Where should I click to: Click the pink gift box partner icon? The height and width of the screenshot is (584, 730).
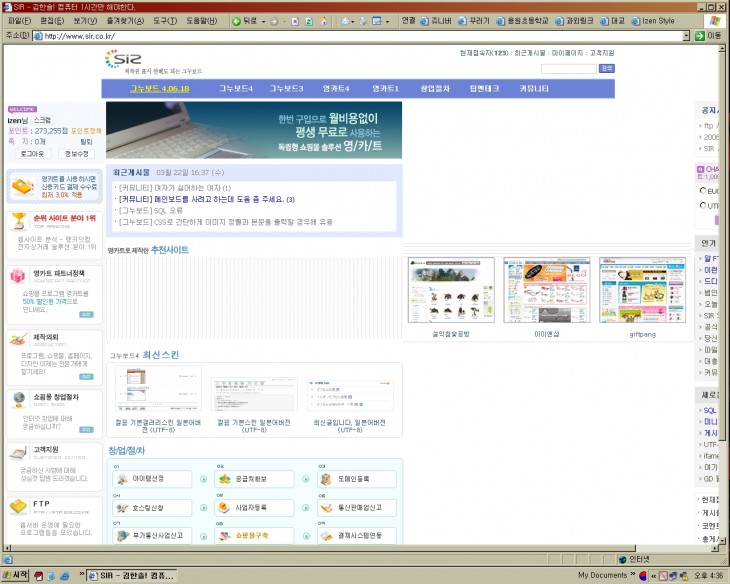pos(17,277)
